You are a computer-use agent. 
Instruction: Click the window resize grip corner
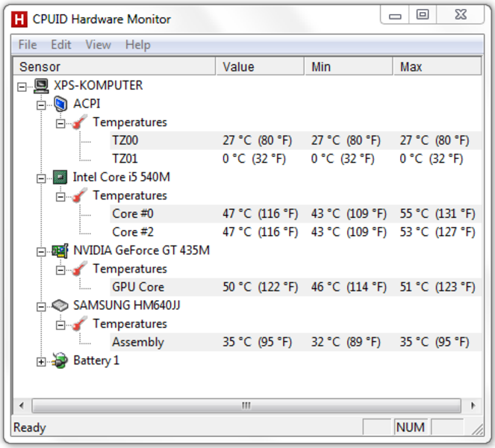click(478, 429)
